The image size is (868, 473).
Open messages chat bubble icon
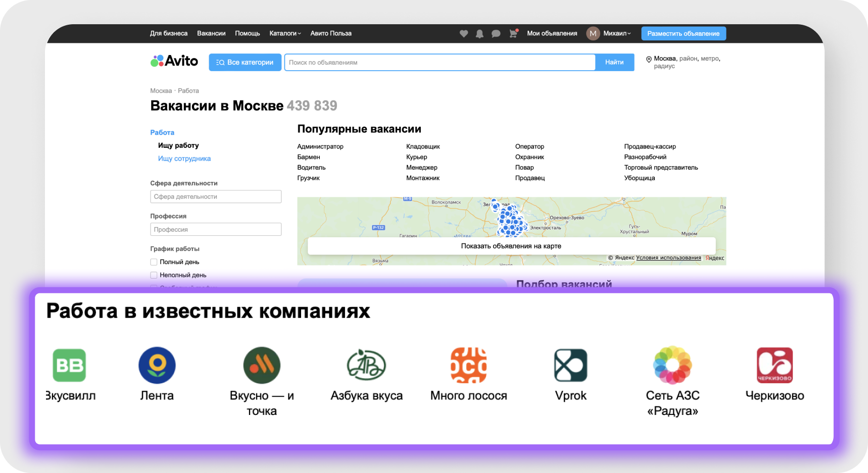tap(496, 33)
